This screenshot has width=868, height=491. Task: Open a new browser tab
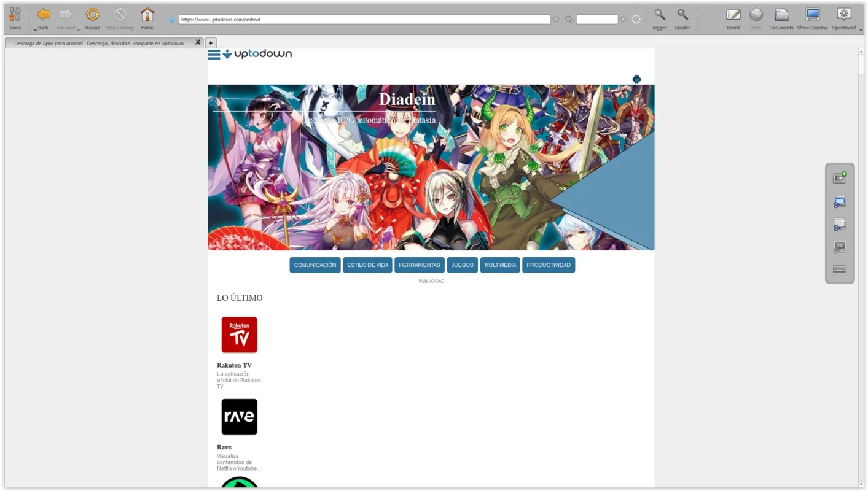click(211, 42)
